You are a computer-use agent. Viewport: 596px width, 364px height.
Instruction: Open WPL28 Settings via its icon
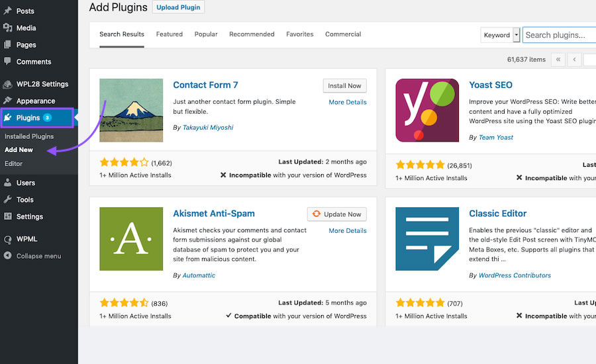(x=7, y=84)
